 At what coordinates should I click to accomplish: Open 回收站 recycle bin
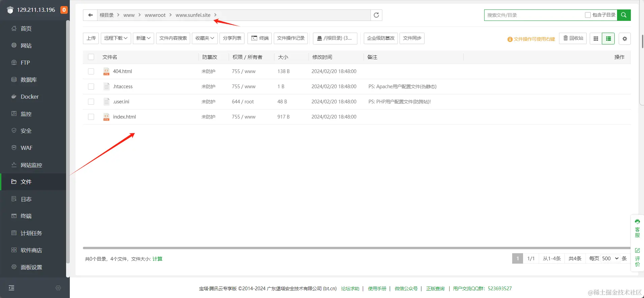[x=573, y=38]
